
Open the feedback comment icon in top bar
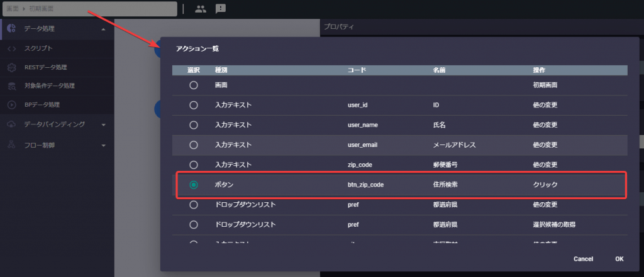click(x=221, y=9)
